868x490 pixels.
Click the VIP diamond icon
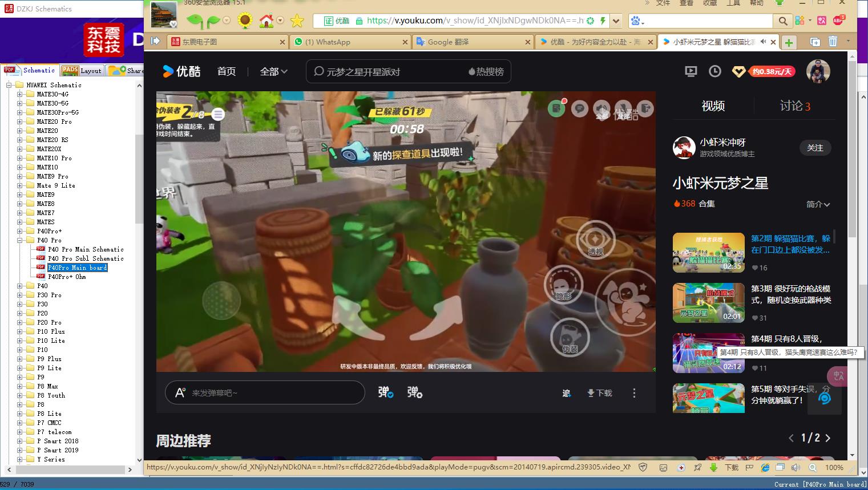tap(738, 72)
